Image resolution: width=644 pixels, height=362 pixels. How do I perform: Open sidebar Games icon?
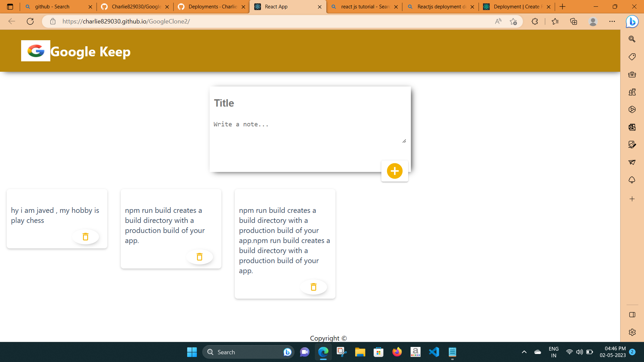pos(632,92)
